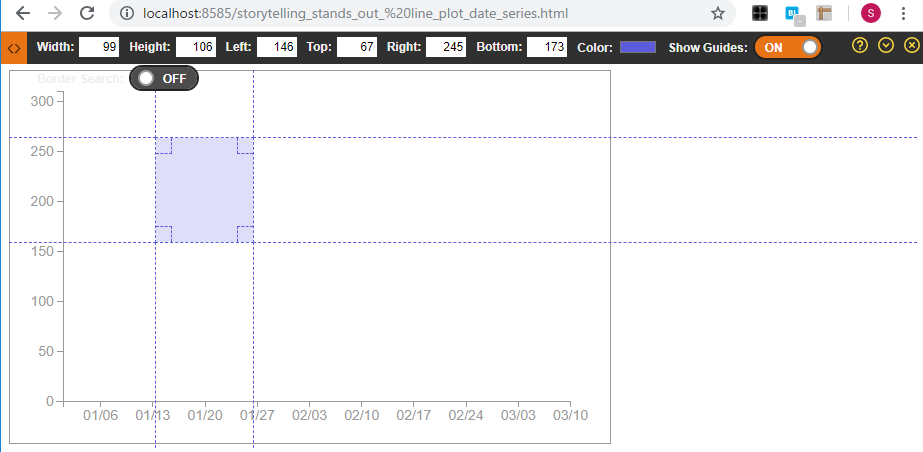
Task: Click the 150 y-axis label
Action: point(42,251)
